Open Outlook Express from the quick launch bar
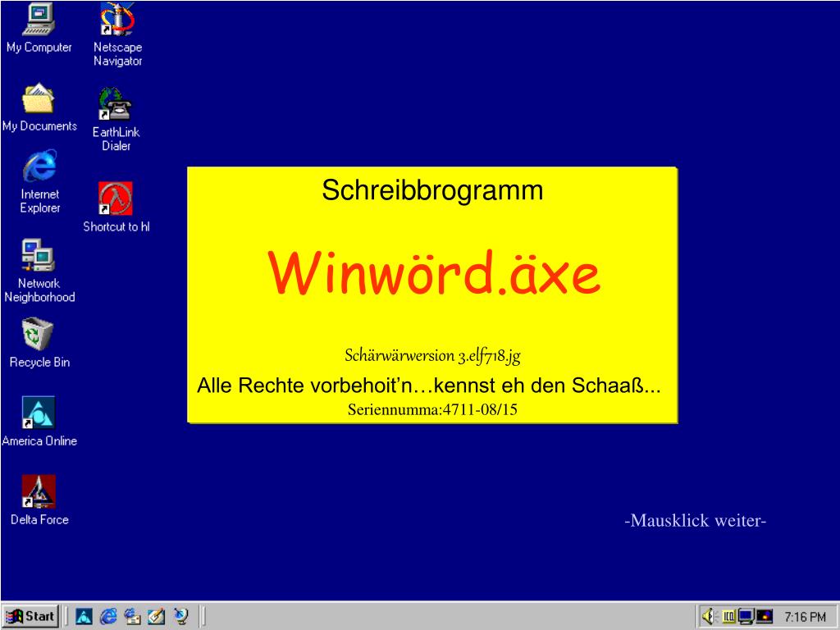The image size is (840, 630). coord(132,617)
